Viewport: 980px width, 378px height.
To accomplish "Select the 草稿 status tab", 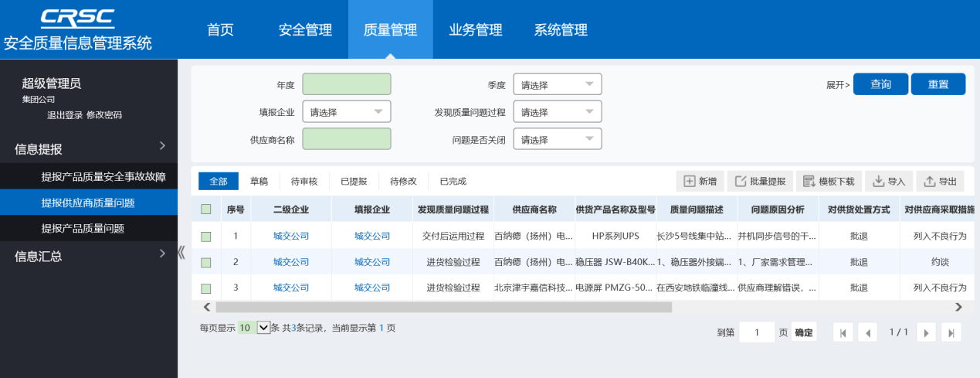I will click(x=259, y=182).
